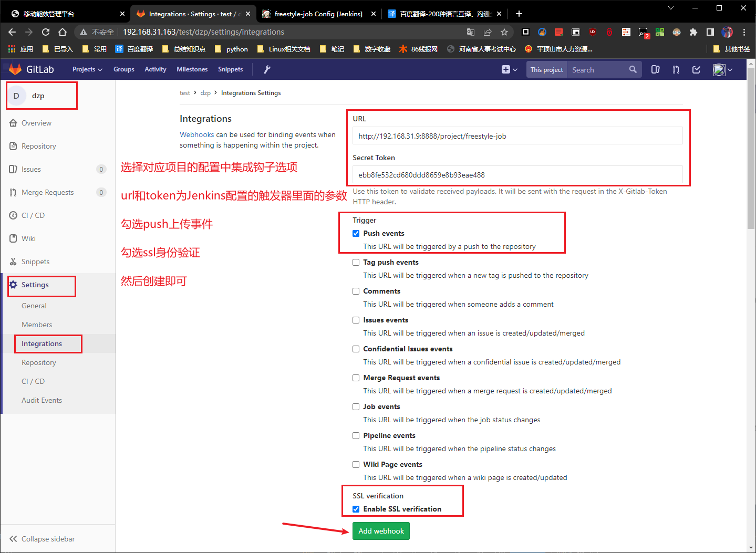
Task: Open General under Settings
Action: 34,306
